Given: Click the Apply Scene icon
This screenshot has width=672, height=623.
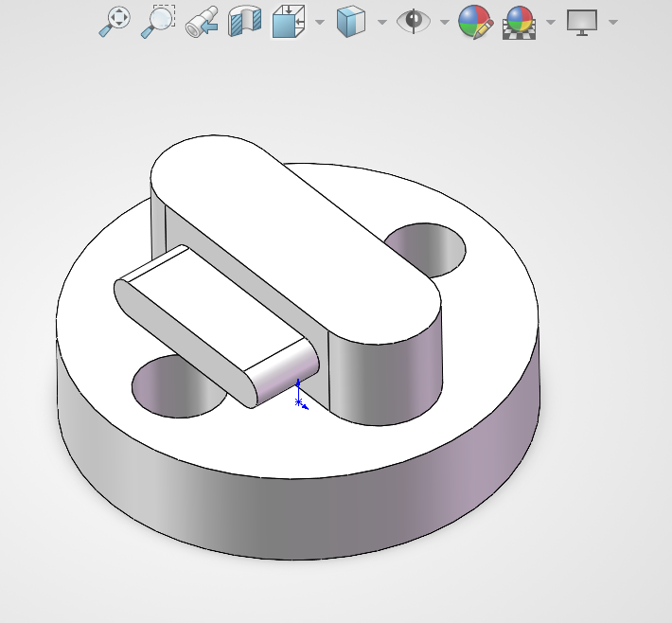Looking at the screenshot, I should (520, 23).
